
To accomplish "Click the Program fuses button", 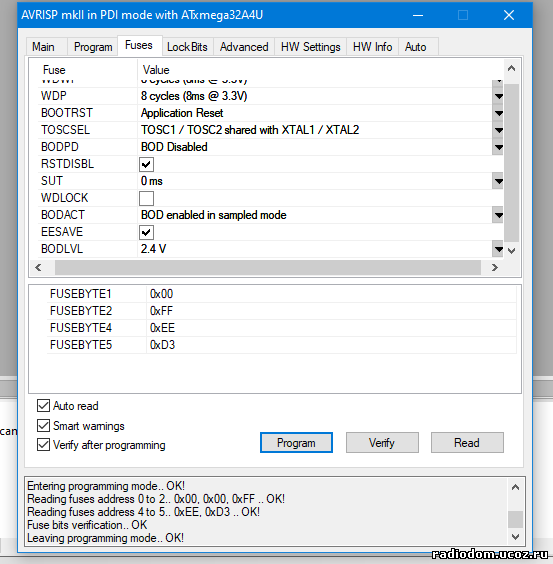I will click(x=296, y=442).
